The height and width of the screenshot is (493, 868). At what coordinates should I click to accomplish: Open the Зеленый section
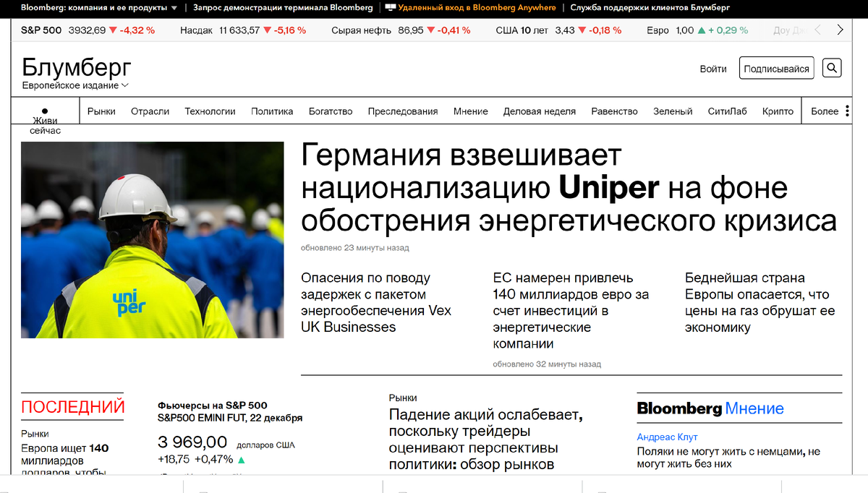673,111
